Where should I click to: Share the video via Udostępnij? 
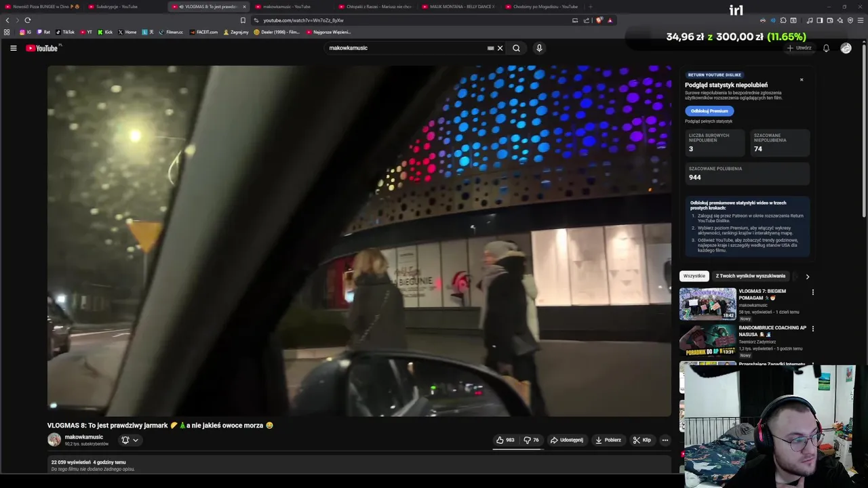(566, 440)
